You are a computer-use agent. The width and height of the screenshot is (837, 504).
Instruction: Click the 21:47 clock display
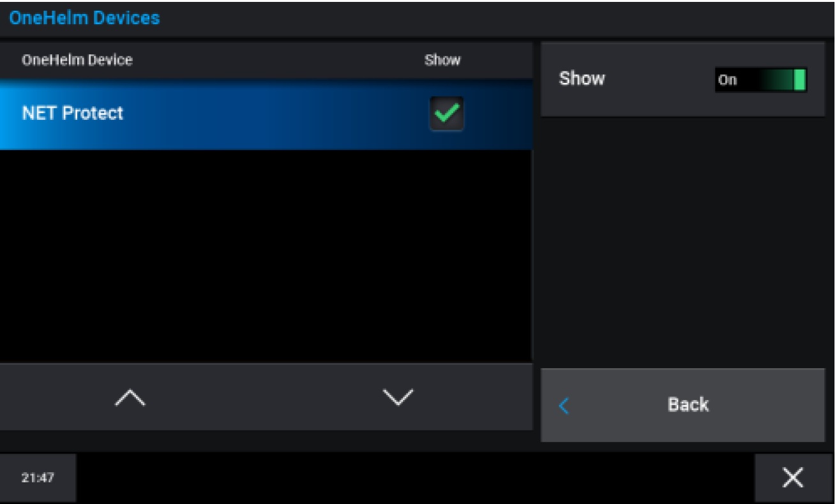click(x=38, y=478)
